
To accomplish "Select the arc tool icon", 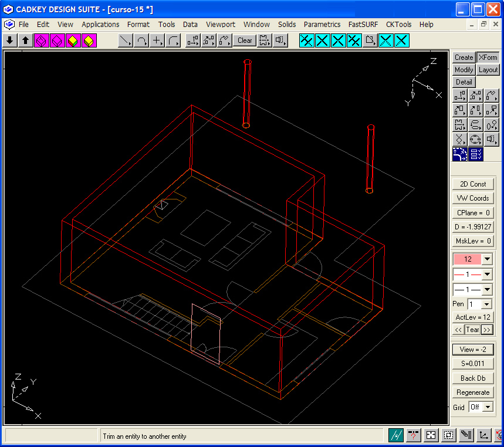I will 141,40.
